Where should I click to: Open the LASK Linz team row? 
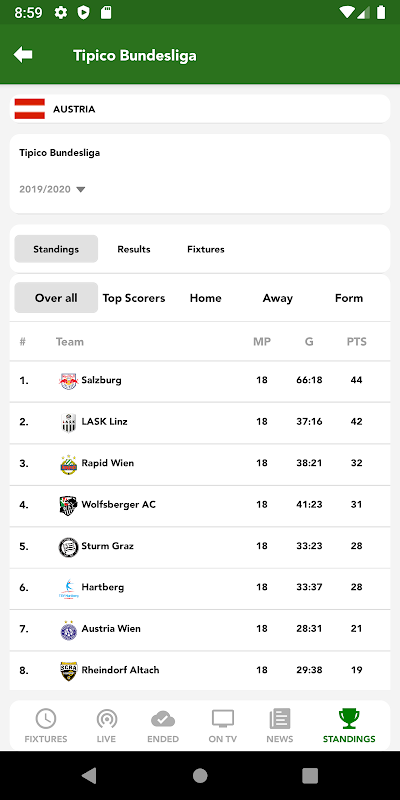tap(200, 422)
